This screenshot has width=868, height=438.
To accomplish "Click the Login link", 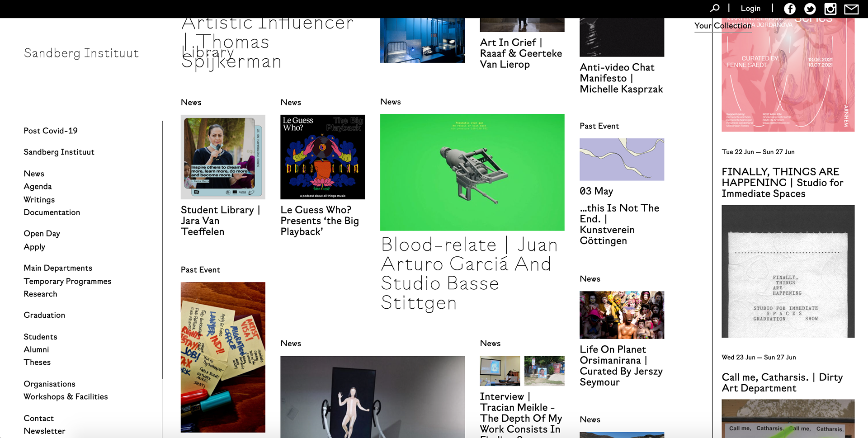I will [750, 8].
